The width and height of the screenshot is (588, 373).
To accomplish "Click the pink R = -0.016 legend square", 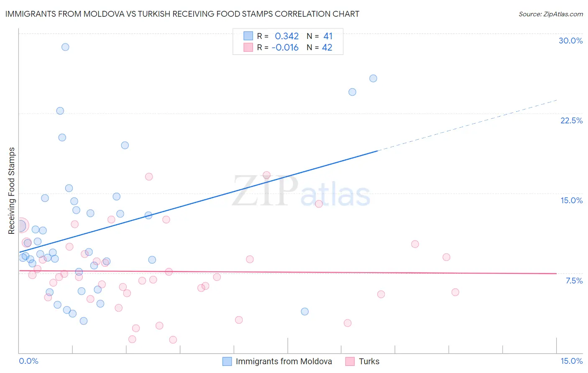I will click(248, 47).
